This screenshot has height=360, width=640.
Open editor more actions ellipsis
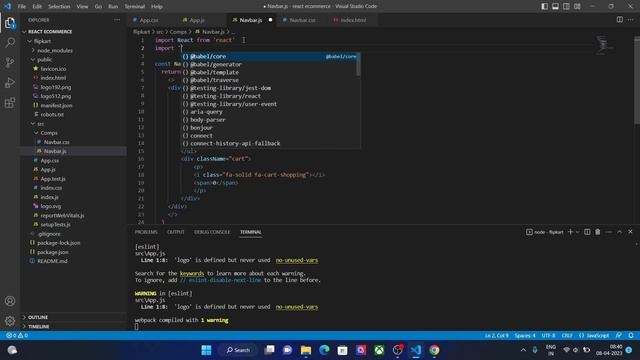click(x=631, y=20)
